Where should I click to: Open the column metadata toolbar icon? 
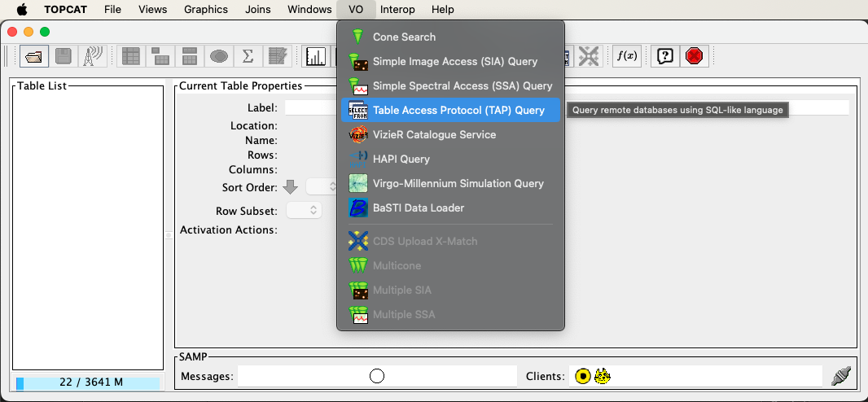(x=190, y=56)
